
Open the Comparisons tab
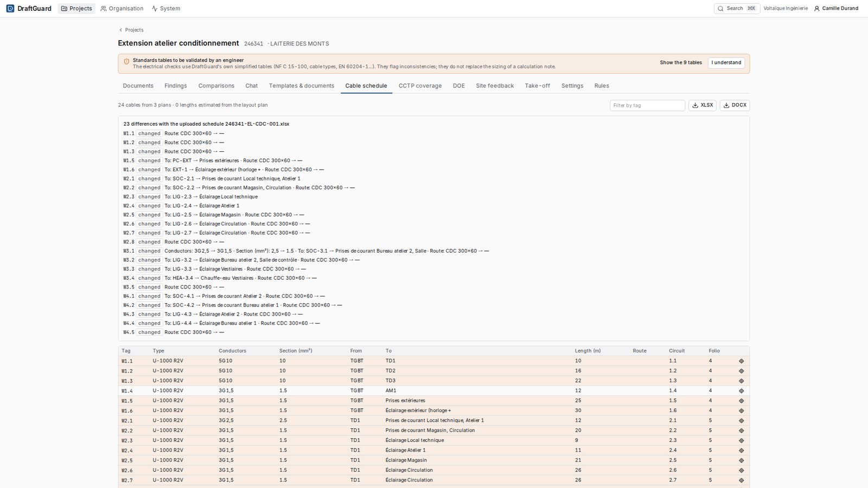216,86
